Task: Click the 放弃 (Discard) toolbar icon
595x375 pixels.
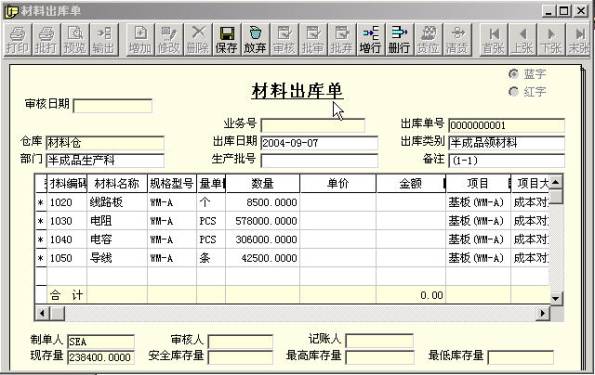Action: (255, 39)
